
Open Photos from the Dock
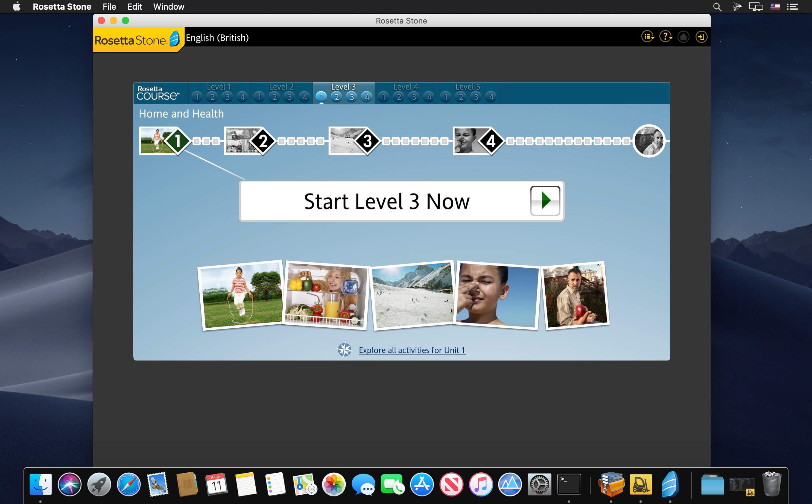[334, 484]
